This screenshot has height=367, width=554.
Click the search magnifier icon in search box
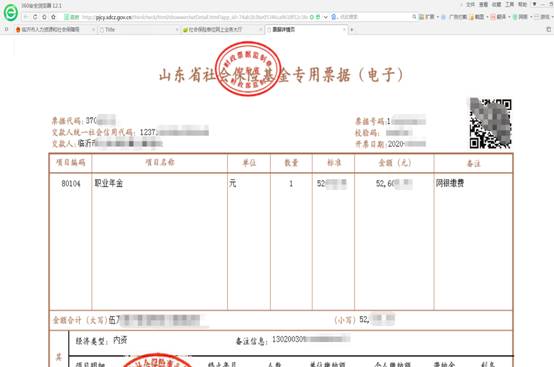[x=414, y=17]
